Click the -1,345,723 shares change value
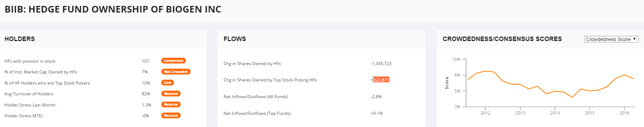Image resolution: width=644 pixels, height=127 pixels. coord(381,63)
